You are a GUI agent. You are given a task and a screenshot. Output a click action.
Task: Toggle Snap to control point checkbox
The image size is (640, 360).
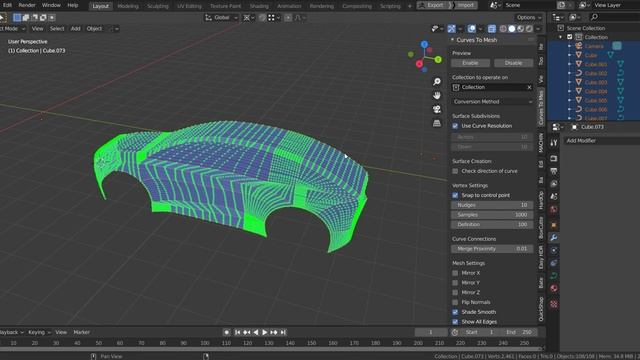tap(455, 196)
